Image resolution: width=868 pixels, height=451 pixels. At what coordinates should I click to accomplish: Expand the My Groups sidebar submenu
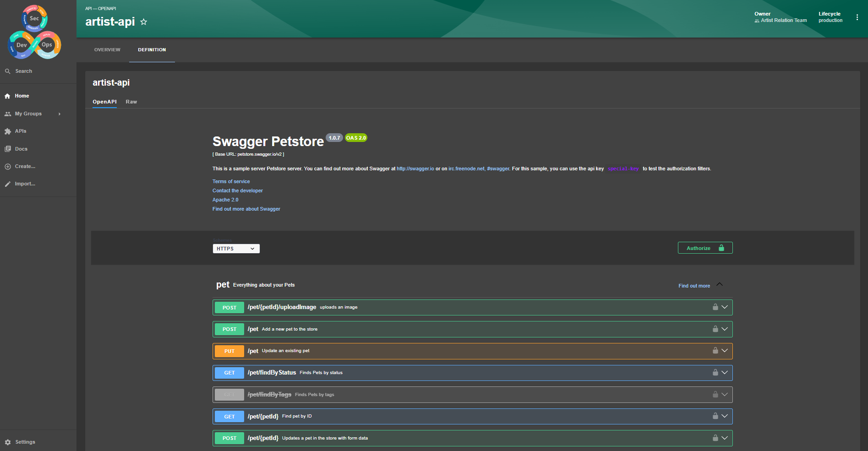tap(60, 114)
